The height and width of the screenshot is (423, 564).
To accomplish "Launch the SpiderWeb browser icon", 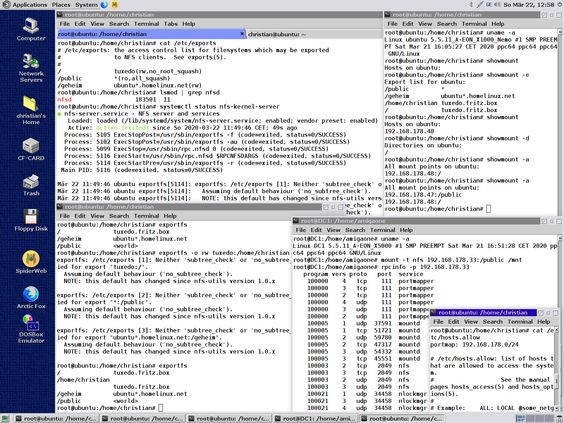I will click(31, 261).
